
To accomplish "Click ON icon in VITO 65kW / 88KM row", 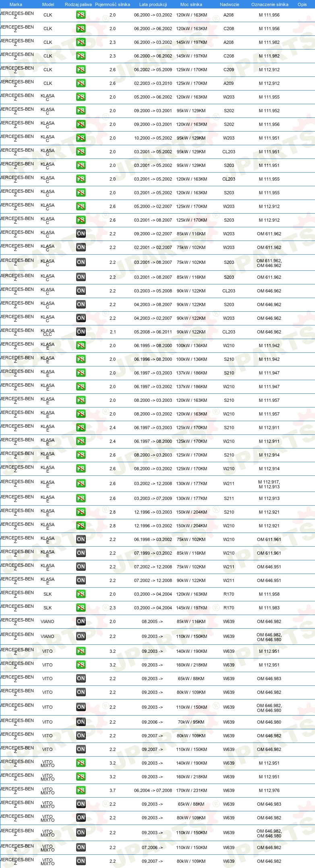I will pyautogui.click(x=81, y=679).
